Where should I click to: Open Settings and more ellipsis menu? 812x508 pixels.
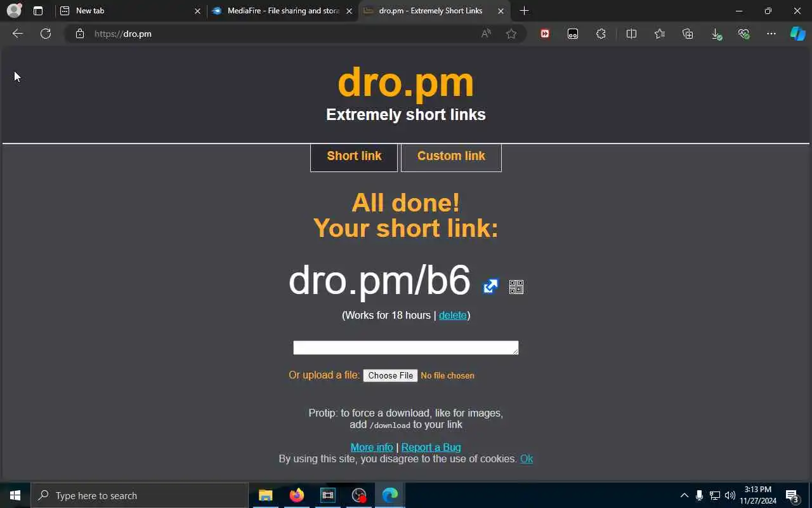[771, 34]
